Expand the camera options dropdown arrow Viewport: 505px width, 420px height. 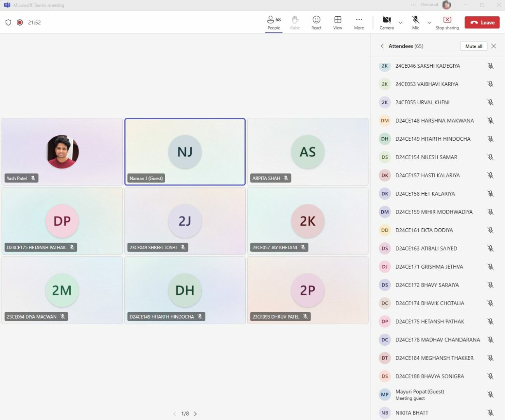[400, 23]
